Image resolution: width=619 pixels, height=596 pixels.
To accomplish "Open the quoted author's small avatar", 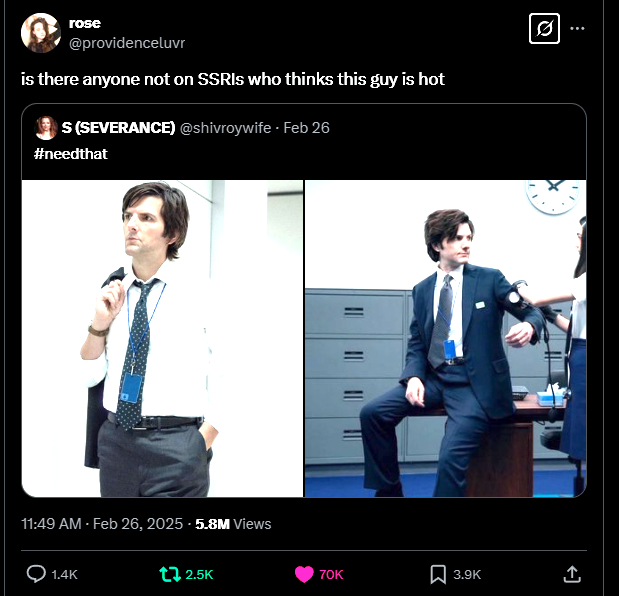I will pos(45,127).
